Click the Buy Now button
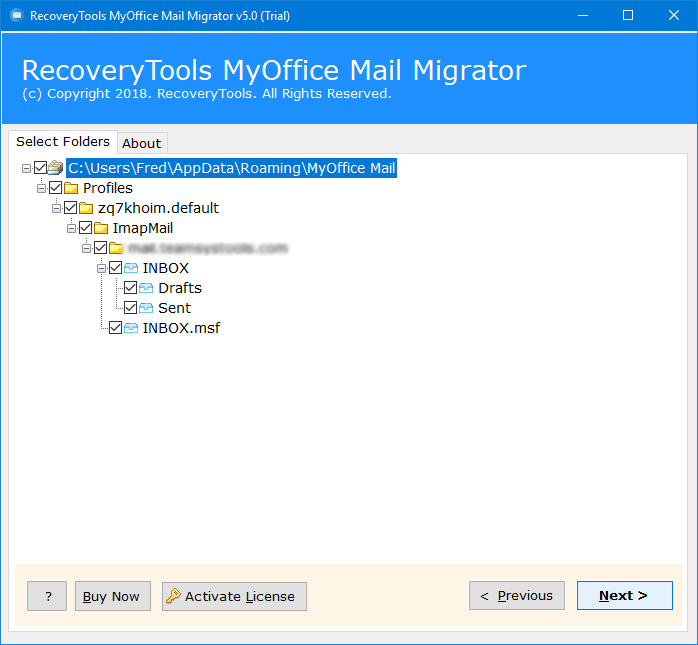 (x=113, y=596)
